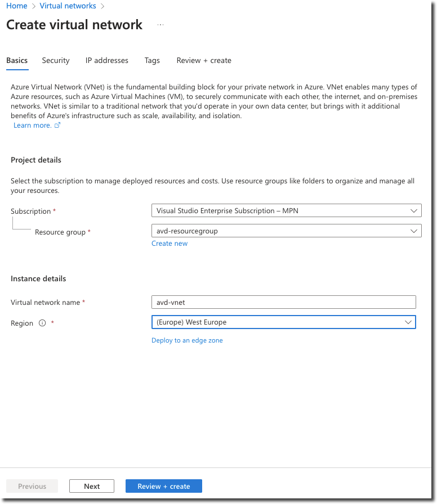Viewport: 437px width, 504px height.
Task: Click Create new resource group link
Action: click(x=170, y=244)
